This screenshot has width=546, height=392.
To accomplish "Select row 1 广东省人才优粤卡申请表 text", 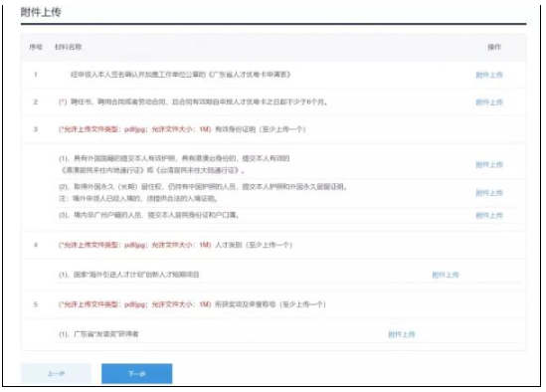I will 180,75.
